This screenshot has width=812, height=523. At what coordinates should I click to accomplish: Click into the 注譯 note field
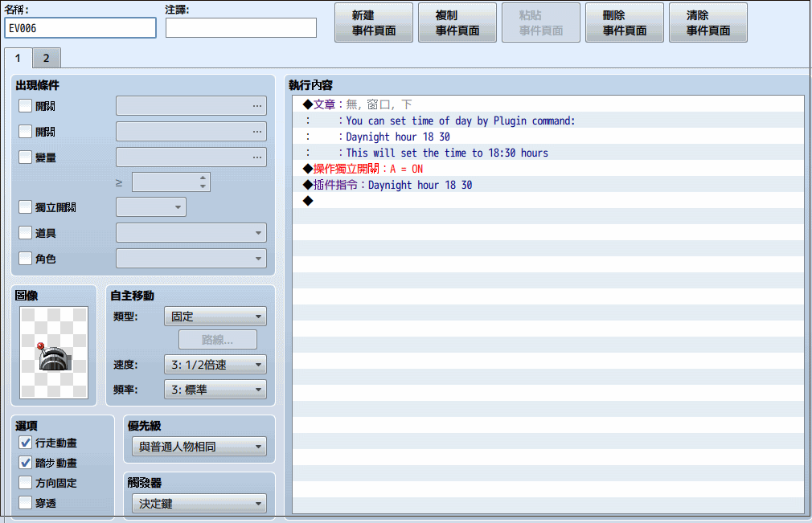(x=241, y=28)
